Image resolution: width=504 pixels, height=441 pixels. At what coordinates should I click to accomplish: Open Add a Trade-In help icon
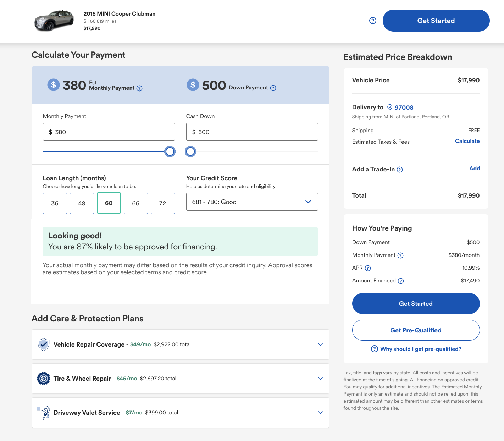pyautogui.click(x=400, y=170)
